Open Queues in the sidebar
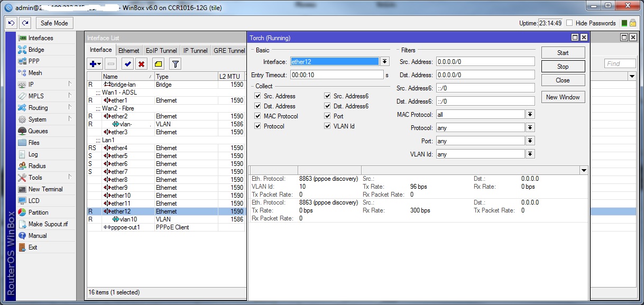 coord(38,131)
